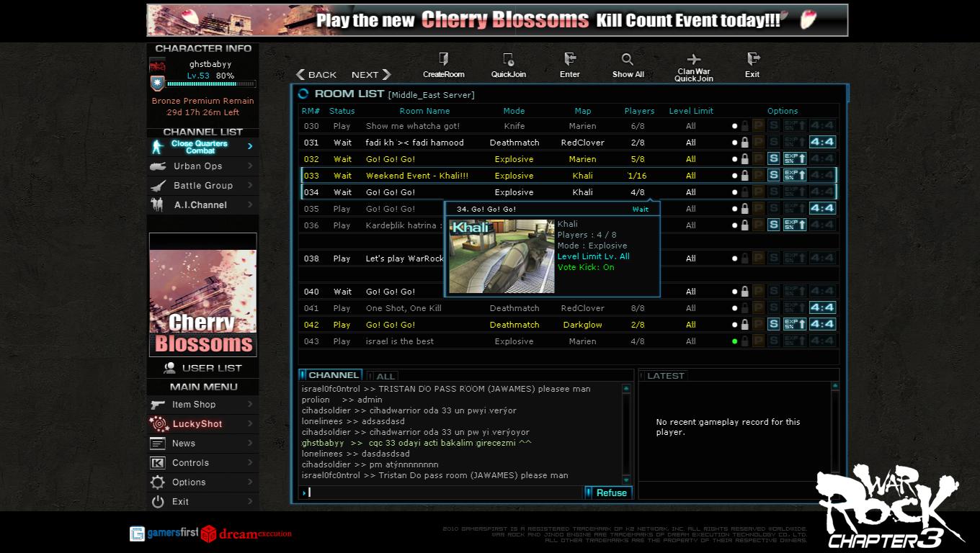980x553 pixels.
Task: Click the CreateRoom icon
Action: pyautogui.click(x=444, y=59)
